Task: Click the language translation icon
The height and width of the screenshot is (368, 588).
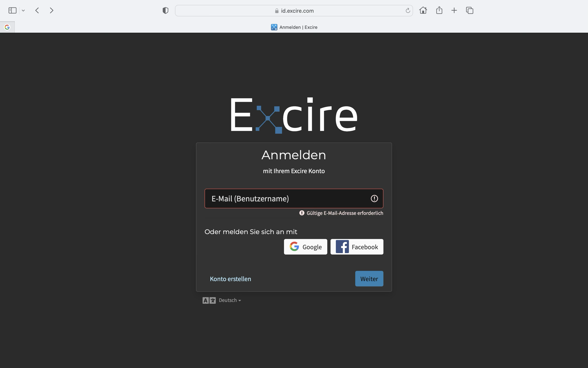Action: [x=209, y=300]
